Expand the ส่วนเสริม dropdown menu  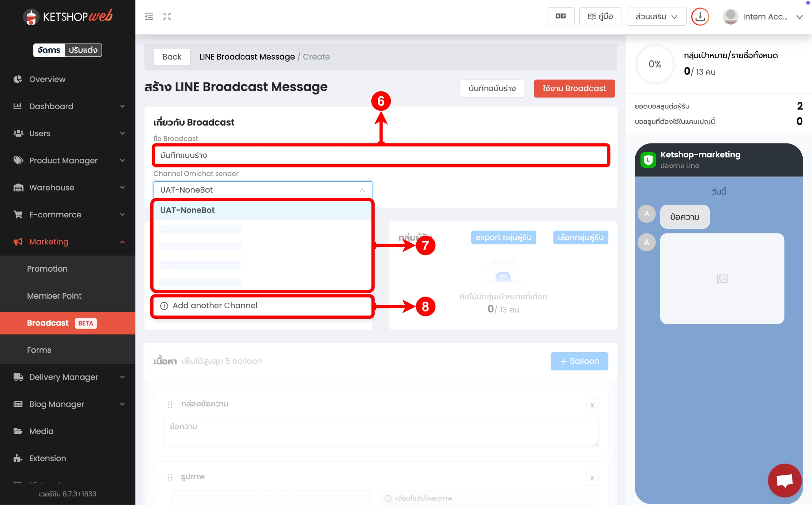click(656, 17)
